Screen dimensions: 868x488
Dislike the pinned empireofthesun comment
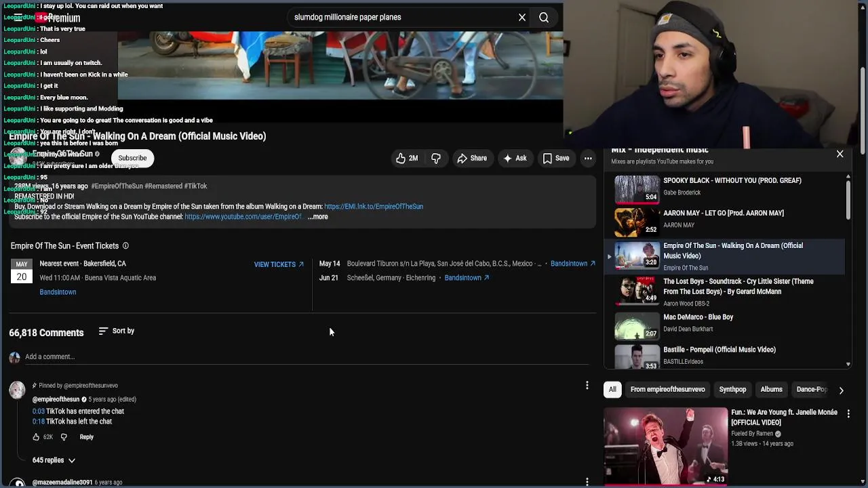pos(64,437)
